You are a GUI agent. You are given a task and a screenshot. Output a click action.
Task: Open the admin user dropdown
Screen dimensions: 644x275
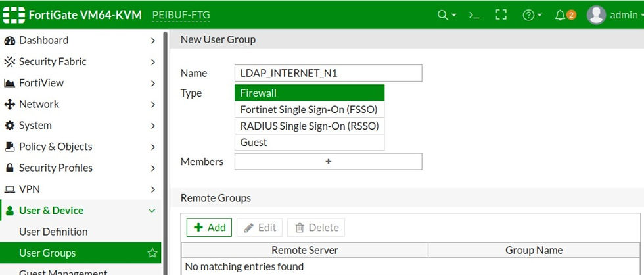coord(626,15)
